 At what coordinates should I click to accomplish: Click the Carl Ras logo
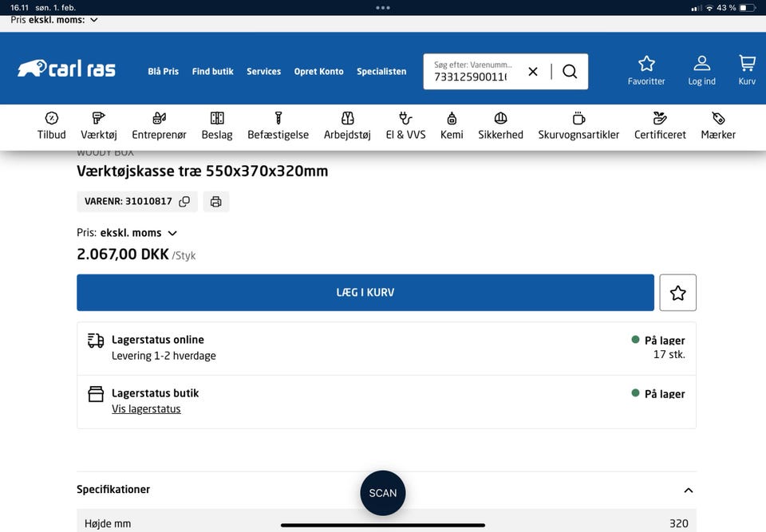click(67, 69)
